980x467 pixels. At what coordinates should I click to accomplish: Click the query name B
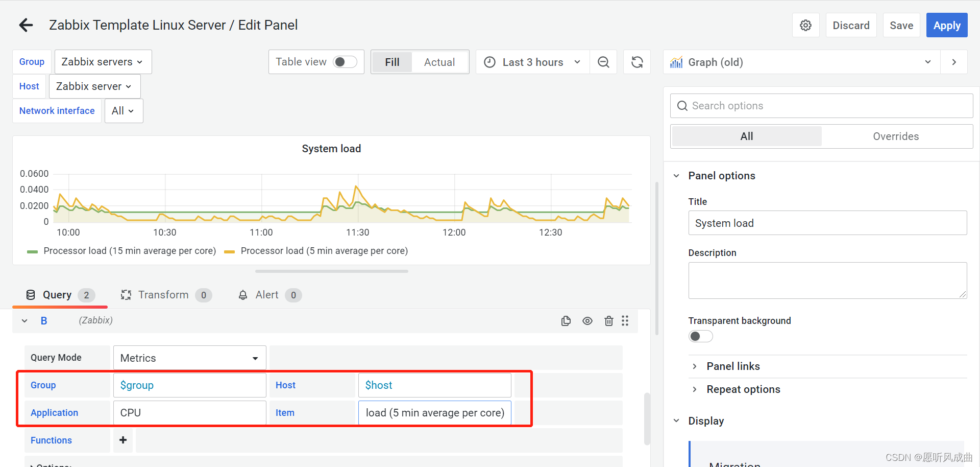(44, 320)
